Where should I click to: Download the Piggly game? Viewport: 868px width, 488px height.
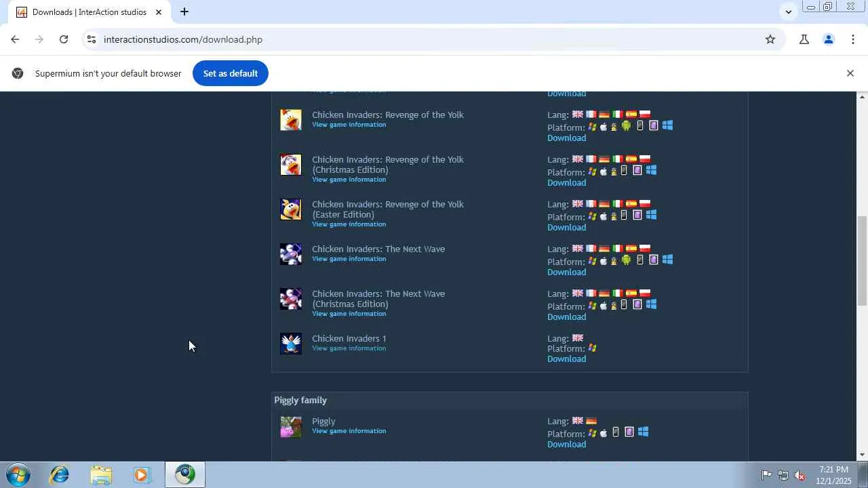pos(567,444)
